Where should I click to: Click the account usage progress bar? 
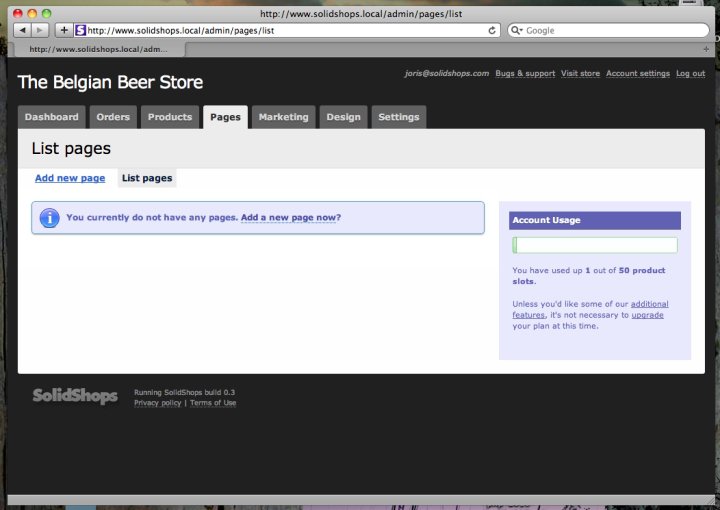tap(595, 245)
